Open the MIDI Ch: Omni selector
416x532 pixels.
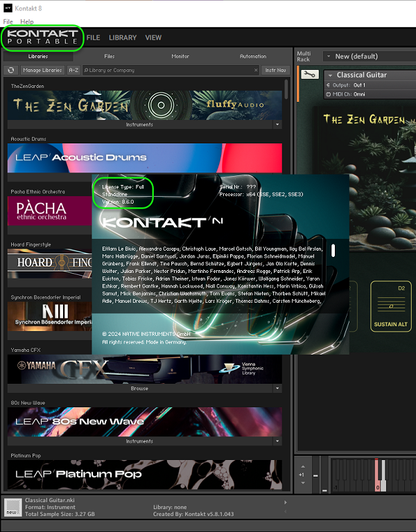click(345, 94)
